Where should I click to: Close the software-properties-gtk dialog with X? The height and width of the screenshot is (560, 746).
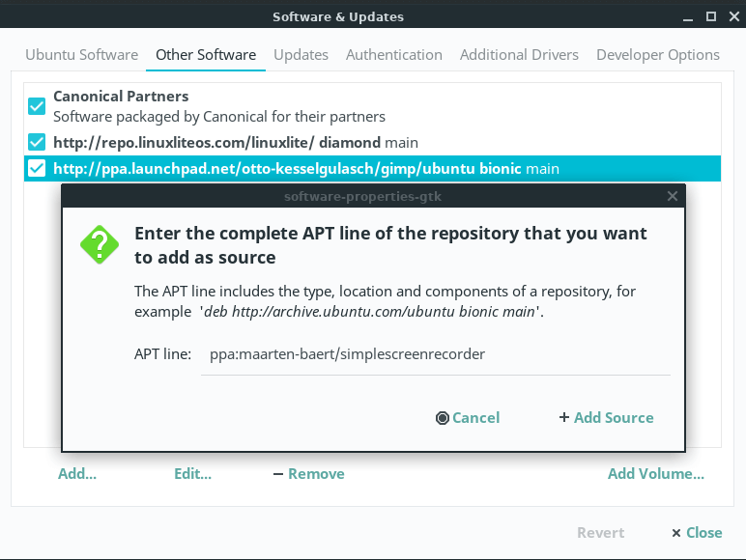tap(673, 196)
